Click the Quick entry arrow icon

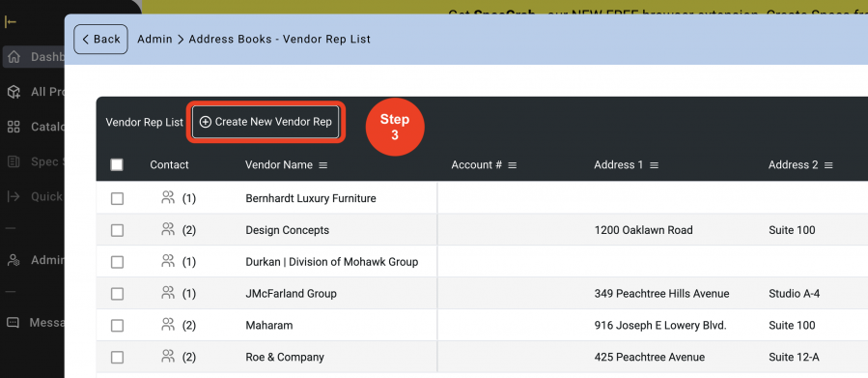point(14,196)
